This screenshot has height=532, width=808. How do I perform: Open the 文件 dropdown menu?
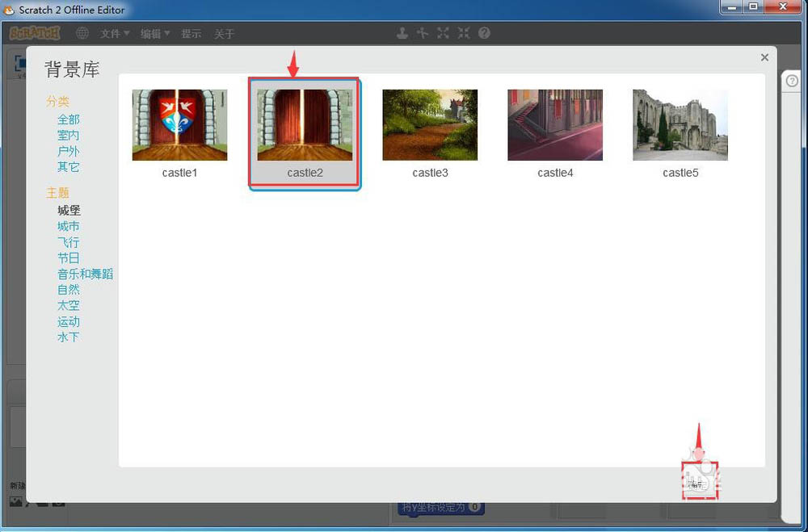click(115, 34)
